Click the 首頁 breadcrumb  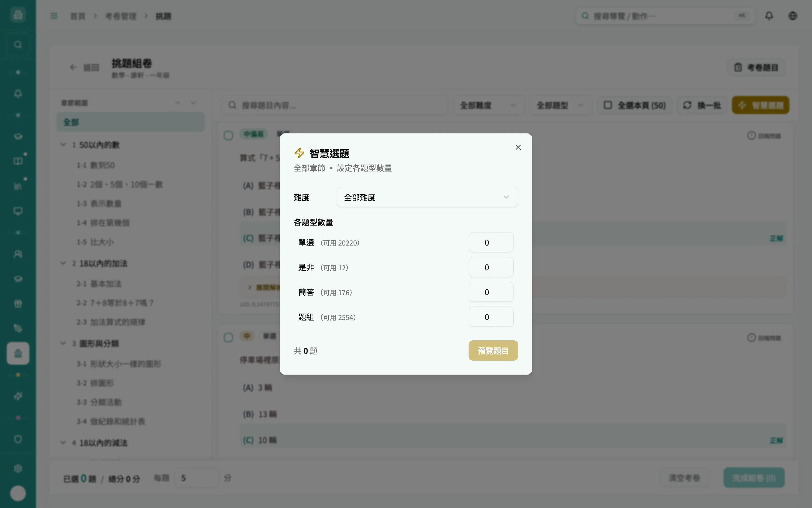click(78, 16)
